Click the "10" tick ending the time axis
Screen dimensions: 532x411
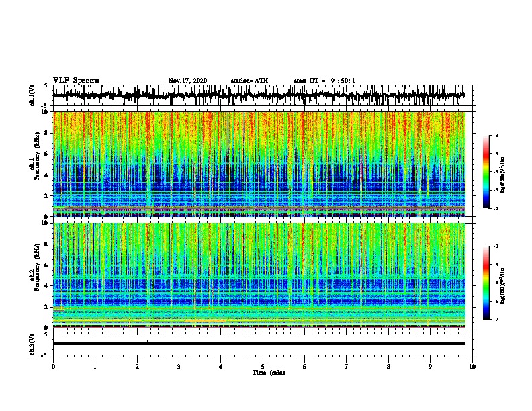472,367
